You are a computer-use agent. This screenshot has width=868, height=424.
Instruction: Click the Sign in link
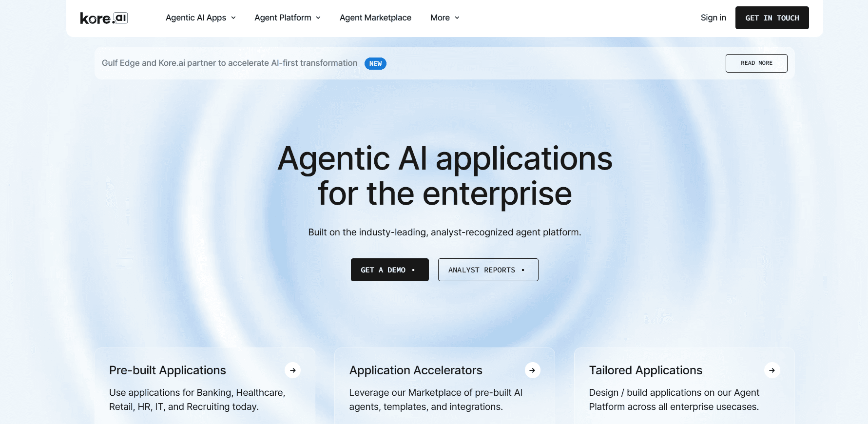click(x=713, y=18)
